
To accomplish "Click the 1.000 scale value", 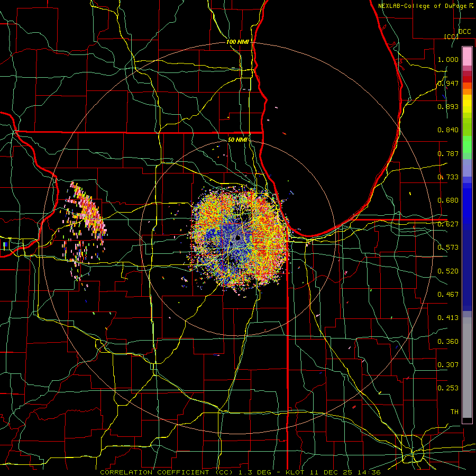I will point(448,59).
